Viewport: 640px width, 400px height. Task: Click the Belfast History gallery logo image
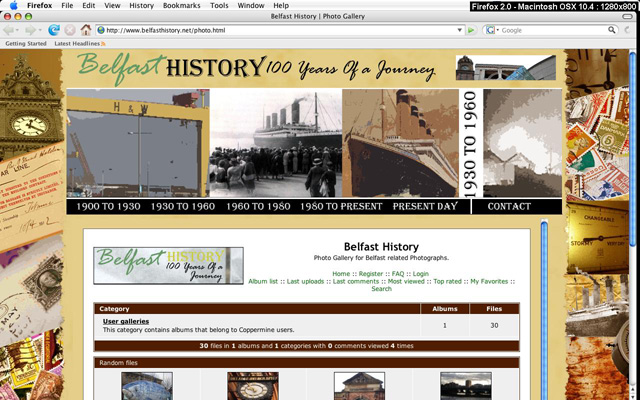[x=168, y=266]
